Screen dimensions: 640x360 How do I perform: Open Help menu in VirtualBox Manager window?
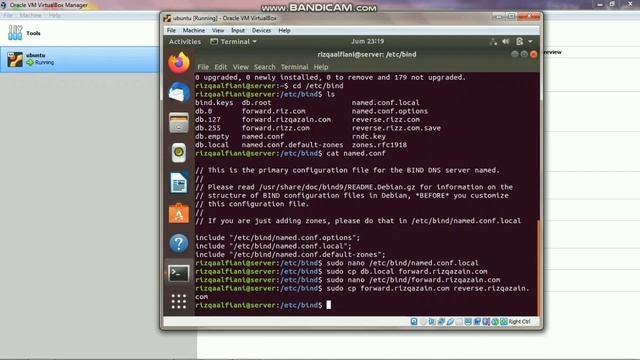54,16
